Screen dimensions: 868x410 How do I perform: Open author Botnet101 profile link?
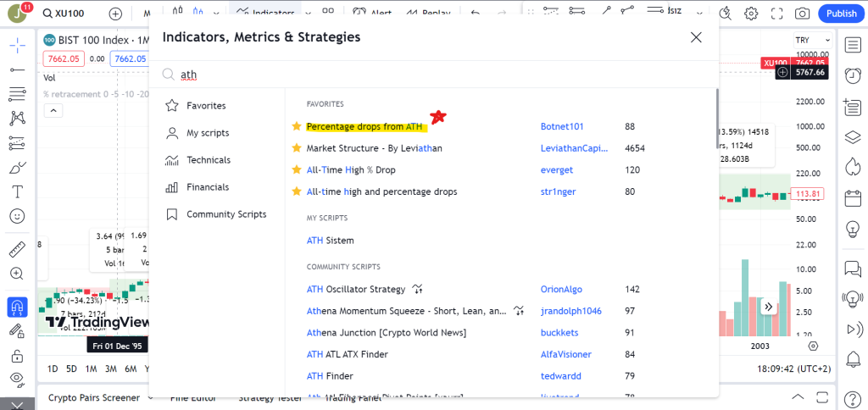[x=562, y=126]
